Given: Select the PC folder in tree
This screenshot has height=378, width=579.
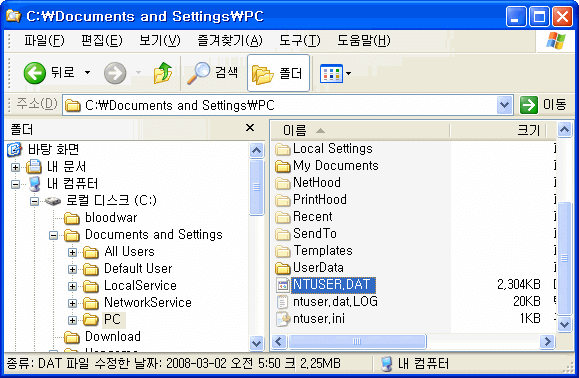Looking at the screenshot, I should click(x=113, y=319).
